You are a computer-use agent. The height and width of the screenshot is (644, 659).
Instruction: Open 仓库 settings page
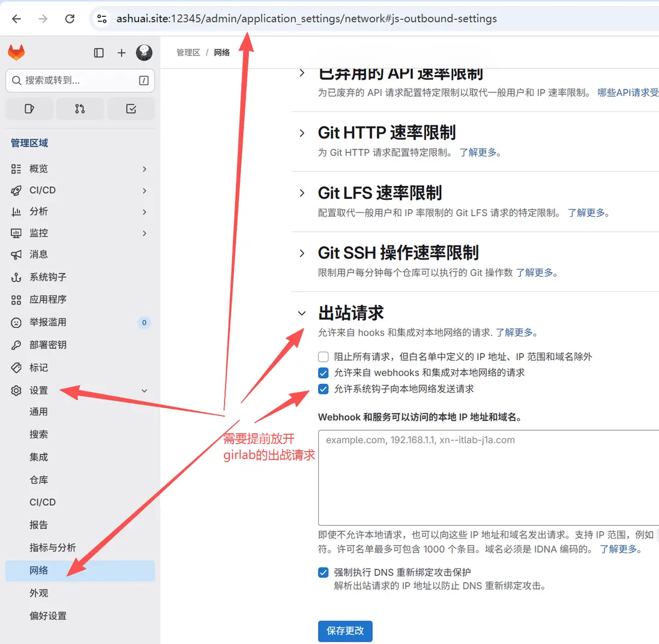pos(38,480)
